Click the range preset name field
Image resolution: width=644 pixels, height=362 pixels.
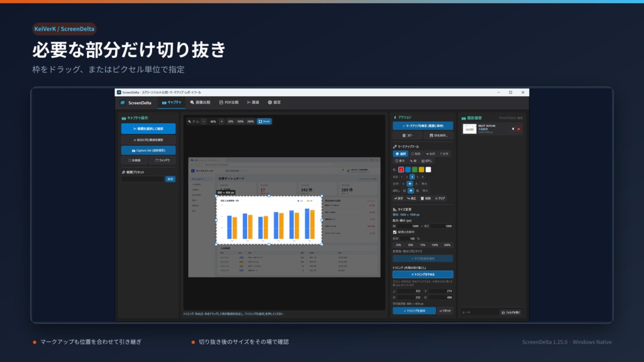coord(143,179)
